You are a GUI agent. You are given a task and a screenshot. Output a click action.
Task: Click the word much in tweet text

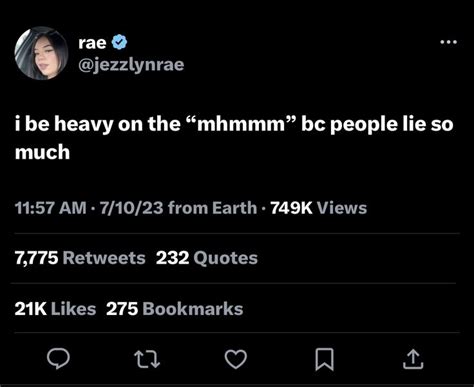point(42,152)
